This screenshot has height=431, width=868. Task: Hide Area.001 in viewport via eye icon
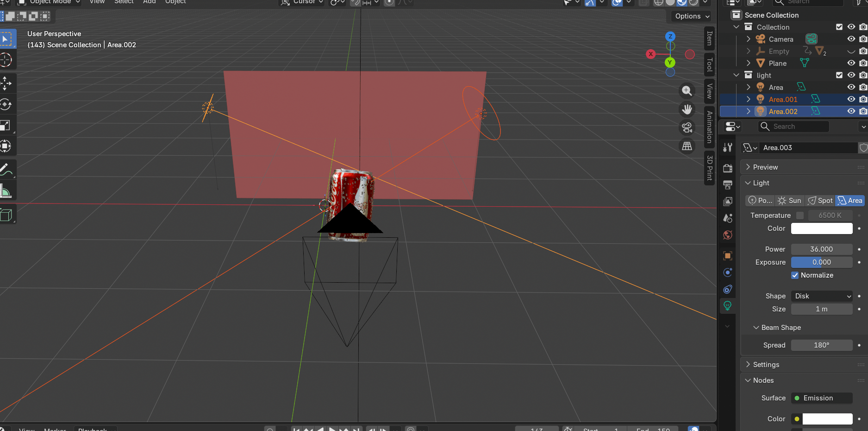851,99
